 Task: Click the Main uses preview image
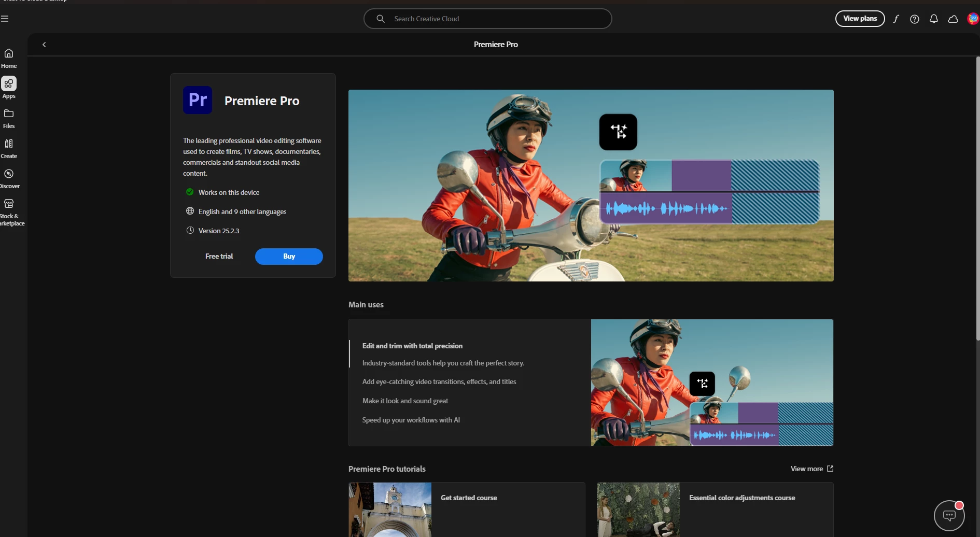[712, 383]
